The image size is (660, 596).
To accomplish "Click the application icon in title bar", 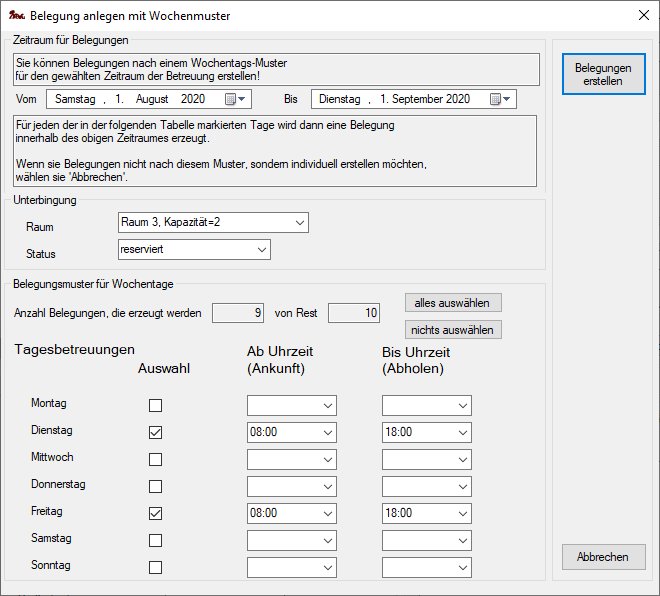I will point(15,16).
